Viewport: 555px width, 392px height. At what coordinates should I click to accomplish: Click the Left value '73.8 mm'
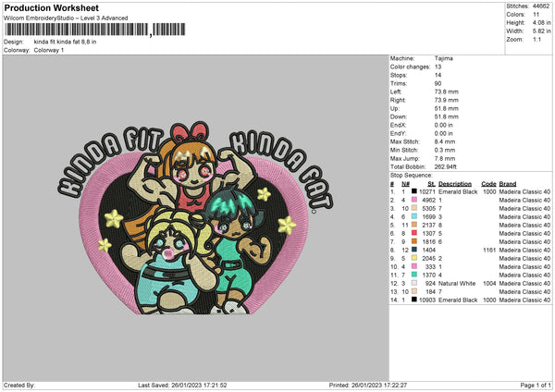[x=447, y=92]
